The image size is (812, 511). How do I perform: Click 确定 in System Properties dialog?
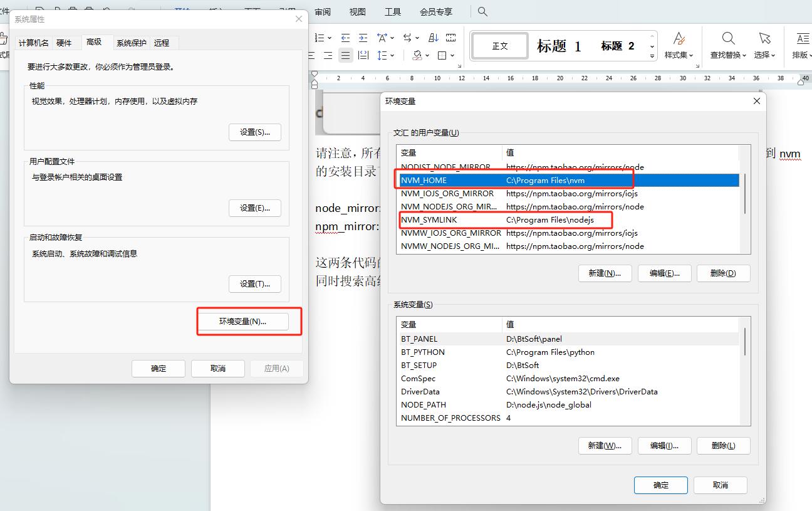coord(159,368)
